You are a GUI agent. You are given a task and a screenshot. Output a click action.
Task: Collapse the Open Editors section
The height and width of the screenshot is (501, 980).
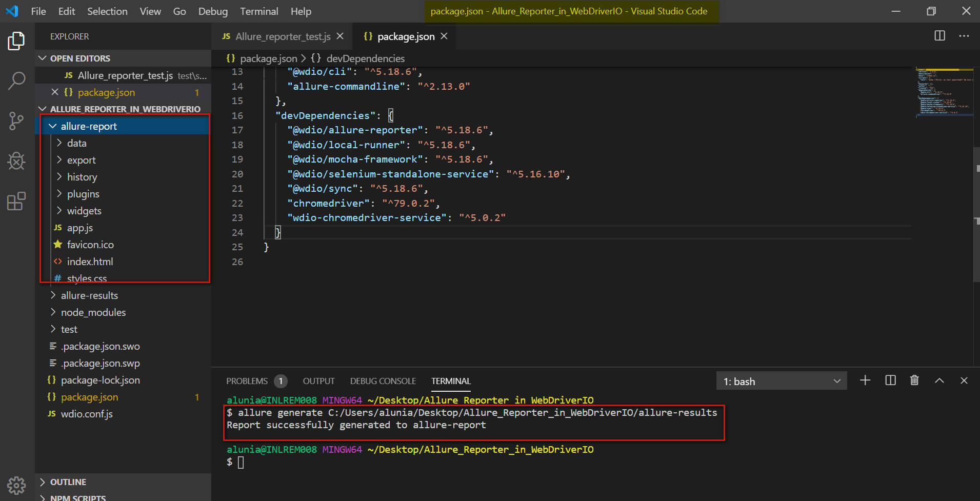tap(123, 58)
